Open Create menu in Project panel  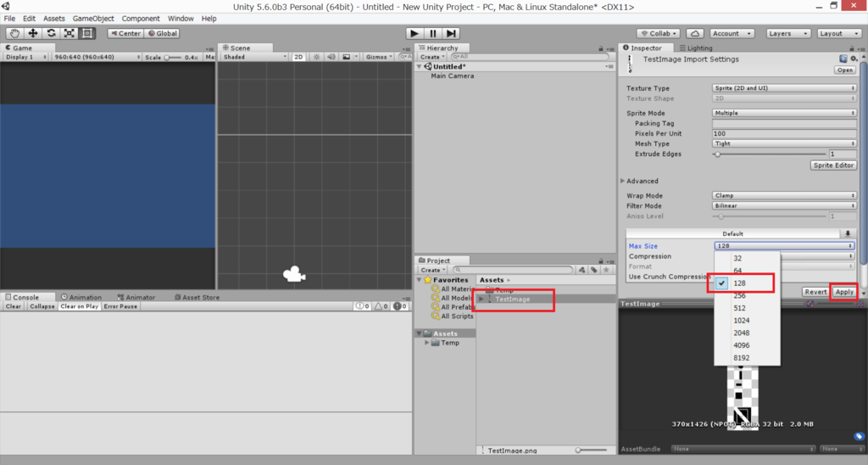(431, 270)
